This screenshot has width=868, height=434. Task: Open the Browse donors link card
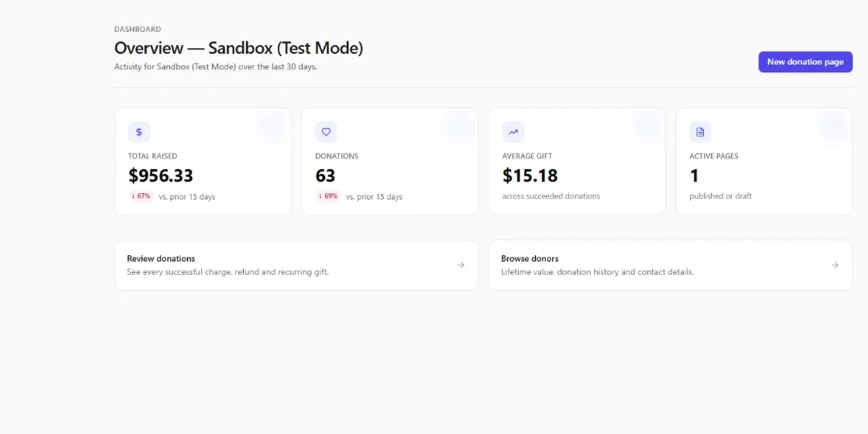[x=670, y=265]
